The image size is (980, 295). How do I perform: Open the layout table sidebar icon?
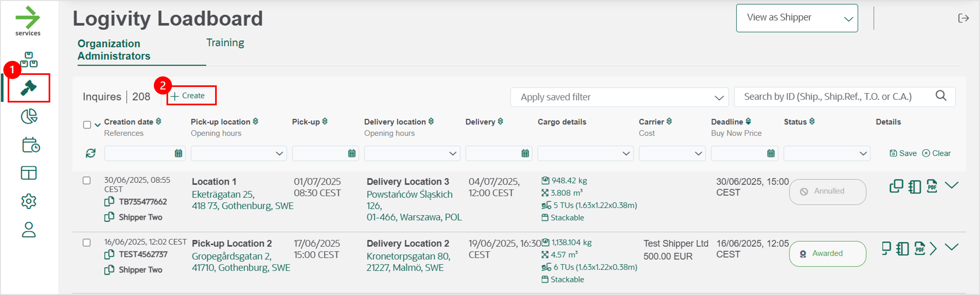point(28,173)
